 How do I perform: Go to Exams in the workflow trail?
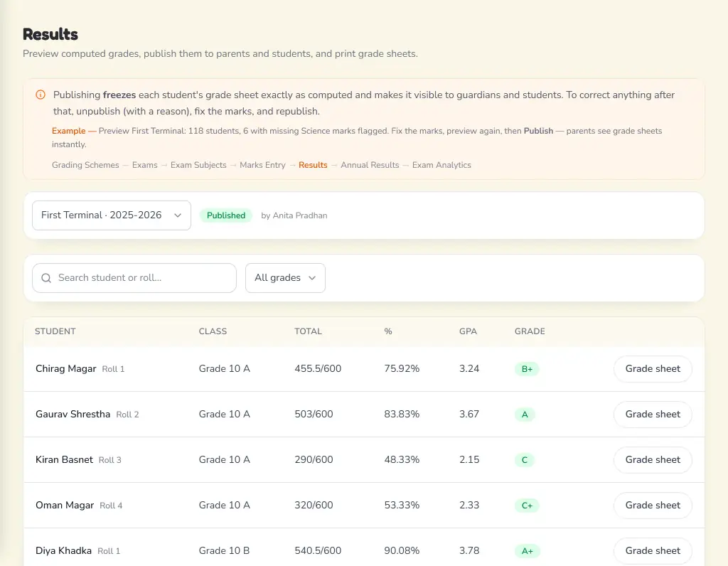(x=145, y=165)
